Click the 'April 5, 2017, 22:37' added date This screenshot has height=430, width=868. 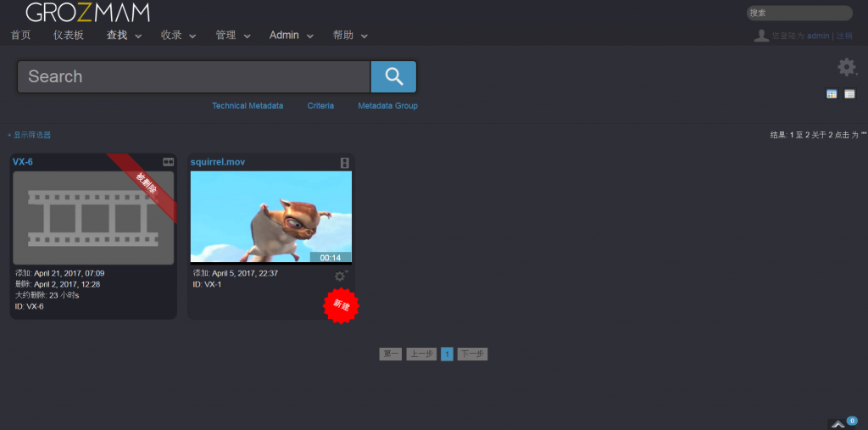tap(245, 273)
